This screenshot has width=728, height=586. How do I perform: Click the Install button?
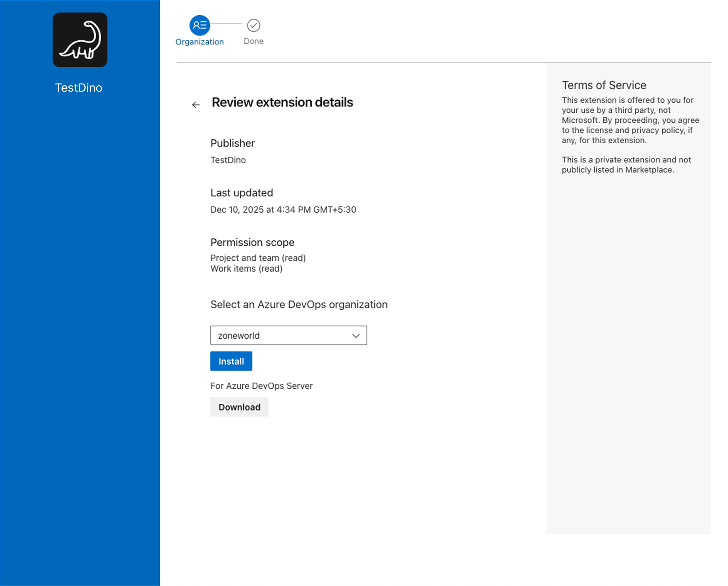coord(231,361)
